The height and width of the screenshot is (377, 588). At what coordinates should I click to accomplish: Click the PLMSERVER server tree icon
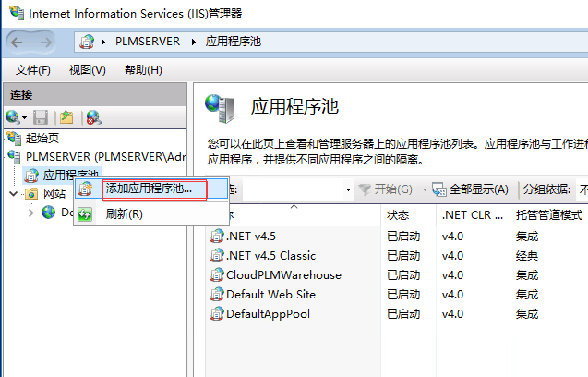click(15, 156)
